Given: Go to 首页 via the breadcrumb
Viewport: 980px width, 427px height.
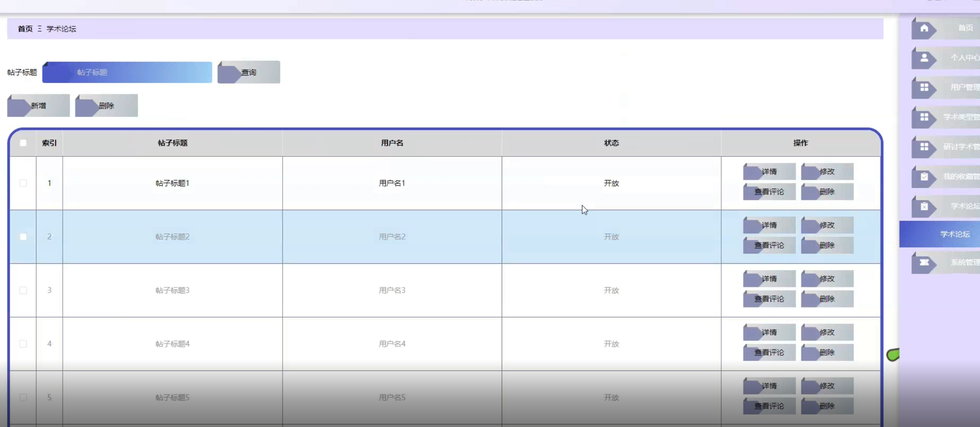Looking at the screenshot, I should [25, 29].
